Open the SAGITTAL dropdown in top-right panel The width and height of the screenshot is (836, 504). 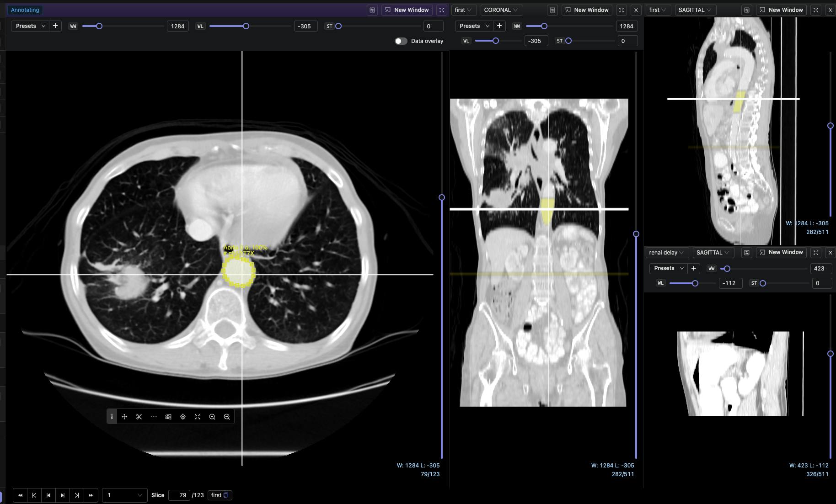(695, 10)
